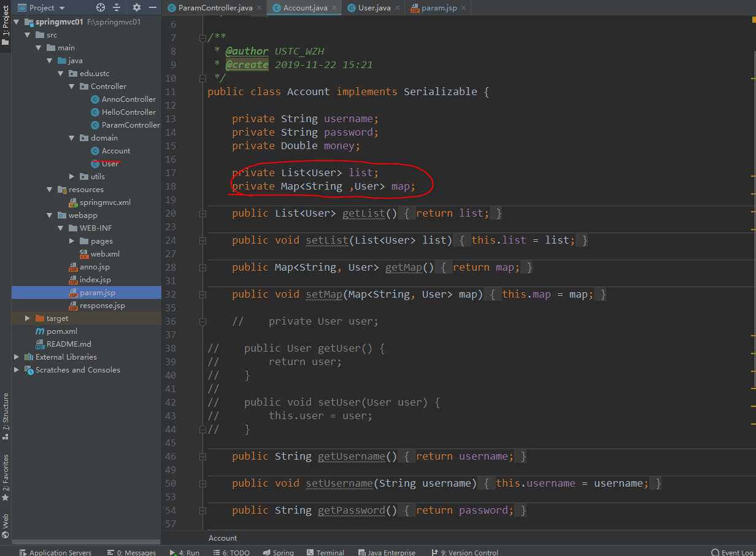Close the param.jsp tab

pos(463,8)
